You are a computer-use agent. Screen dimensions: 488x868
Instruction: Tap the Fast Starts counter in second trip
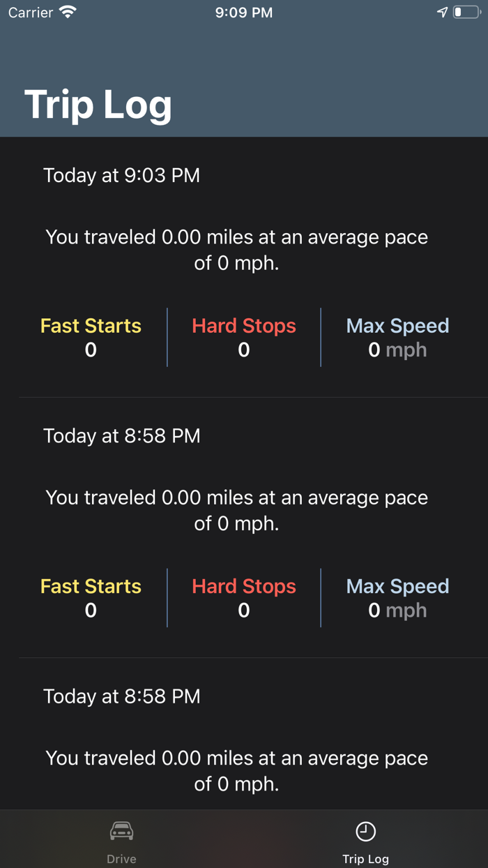click(90, 610)
